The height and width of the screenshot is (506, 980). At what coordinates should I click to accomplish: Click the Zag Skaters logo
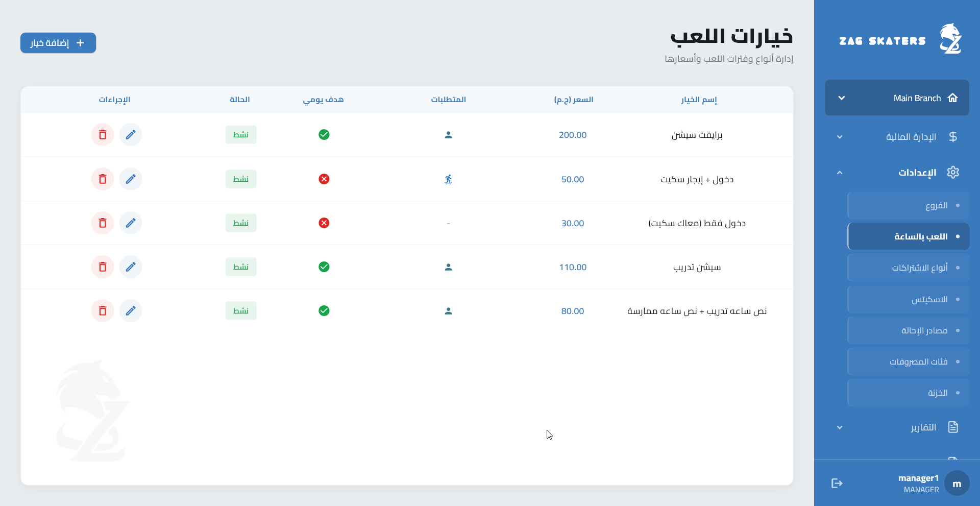tap(900, 39)
